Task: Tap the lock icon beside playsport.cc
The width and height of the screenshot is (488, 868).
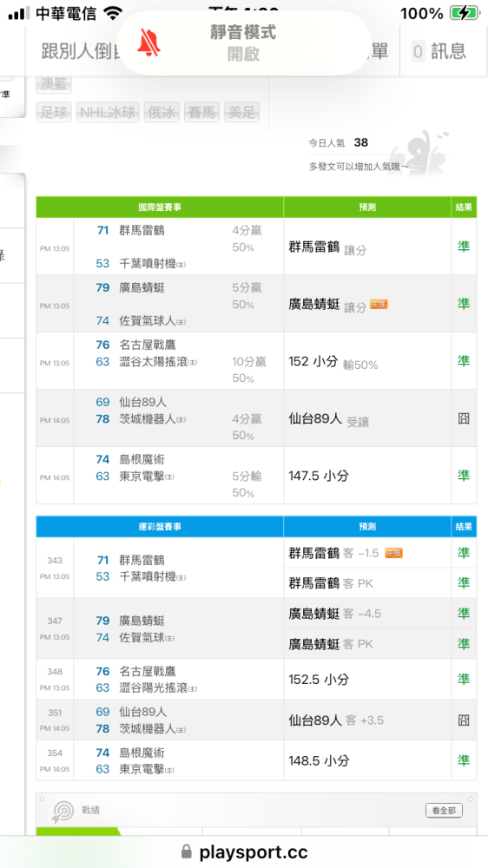Action: point(187,852)
